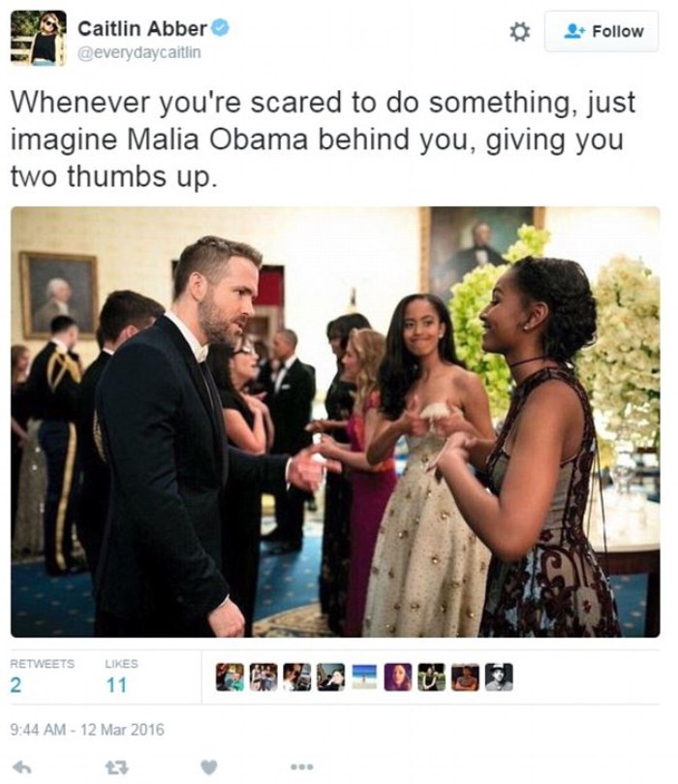Click the beach-scene liker avatar

364,677
